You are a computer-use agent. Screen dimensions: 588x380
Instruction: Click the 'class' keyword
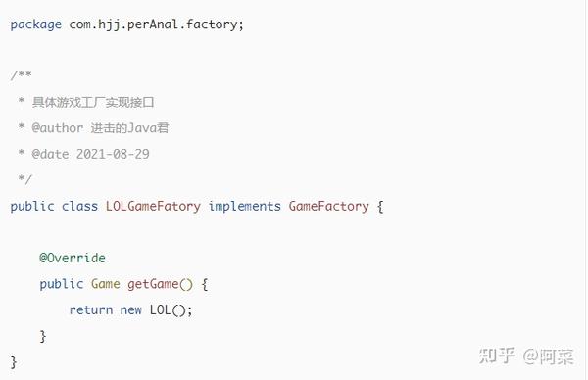(79, 206)
